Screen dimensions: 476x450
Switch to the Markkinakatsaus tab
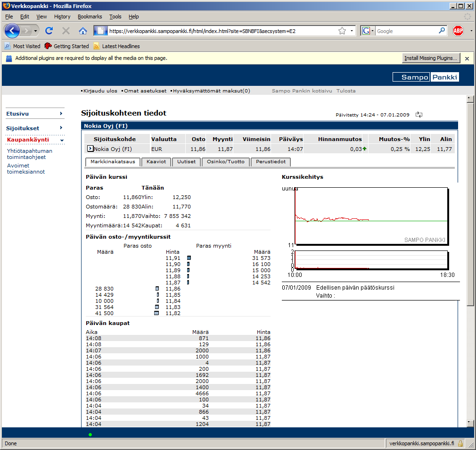coord(113,162)
